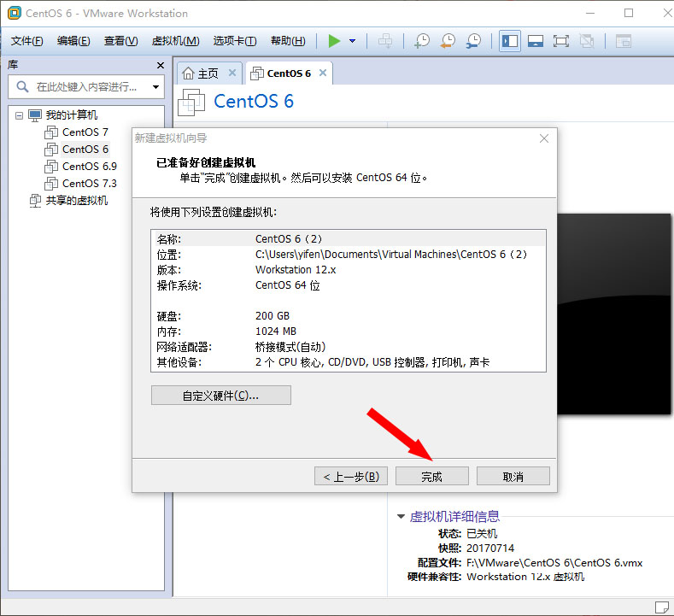Open the library search dropdown arrow
The width and height of the screenshot is (674, 616).
tap(155, 87)
